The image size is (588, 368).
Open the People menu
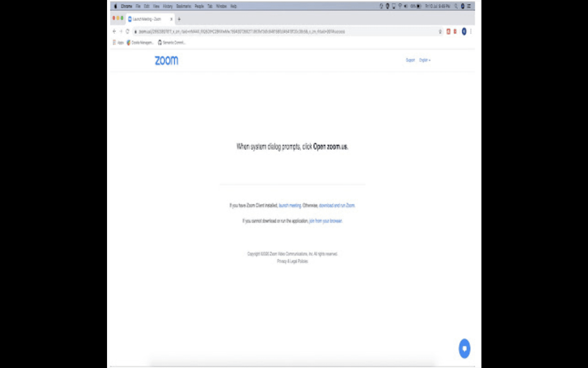[199, 6]
